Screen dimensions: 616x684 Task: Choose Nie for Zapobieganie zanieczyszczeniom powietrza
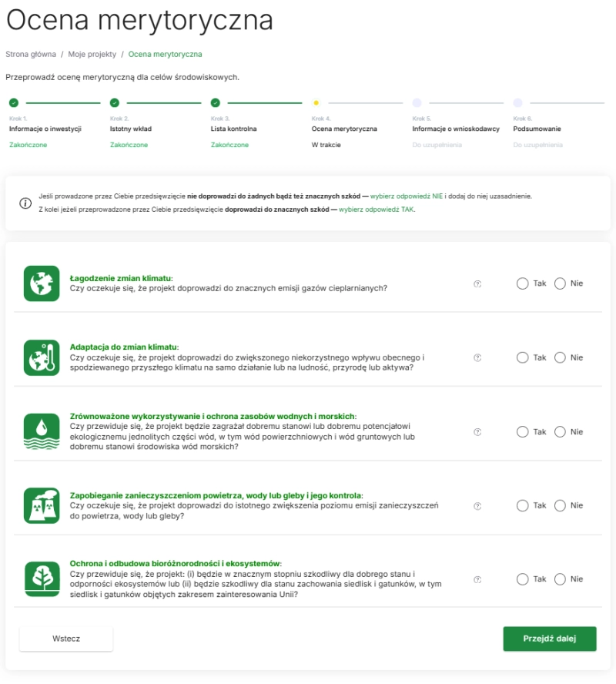click(560, 505)
